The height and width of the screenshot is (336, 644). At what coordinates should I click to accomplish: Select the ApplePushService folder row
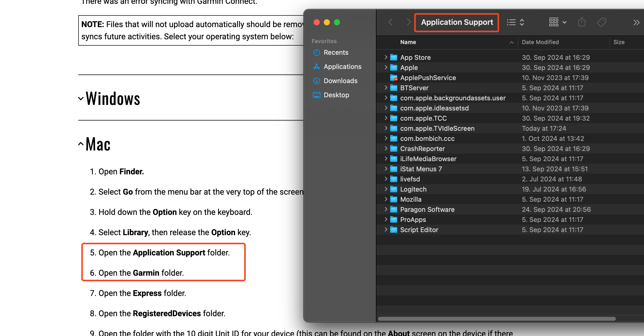tap(428, 78)
